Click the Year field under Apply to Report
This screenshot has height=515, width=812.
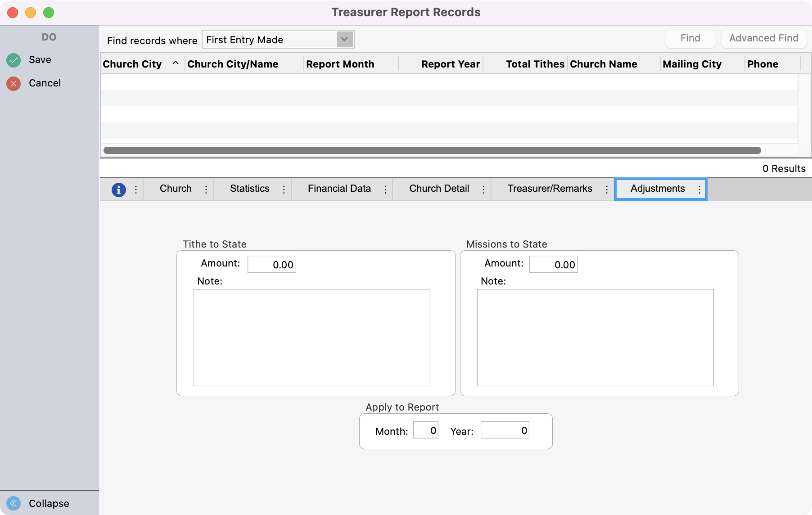point(505,430)
